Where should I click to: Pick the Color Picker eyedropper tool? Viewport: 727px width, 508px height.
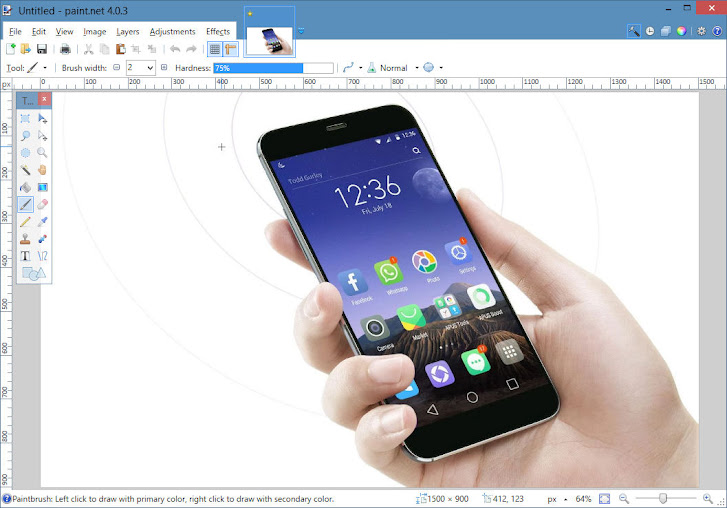(42, 222)
